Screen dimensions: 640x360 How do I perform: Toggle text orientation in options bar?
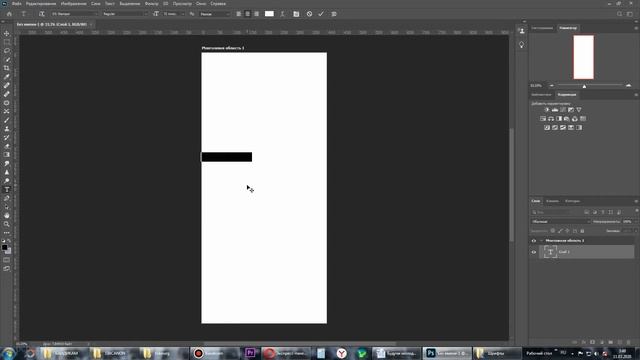pos(42,14)
